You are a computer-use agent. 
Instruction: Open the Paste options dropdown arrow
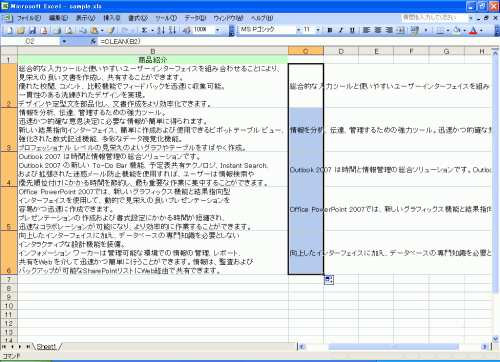tap(102, 31)
